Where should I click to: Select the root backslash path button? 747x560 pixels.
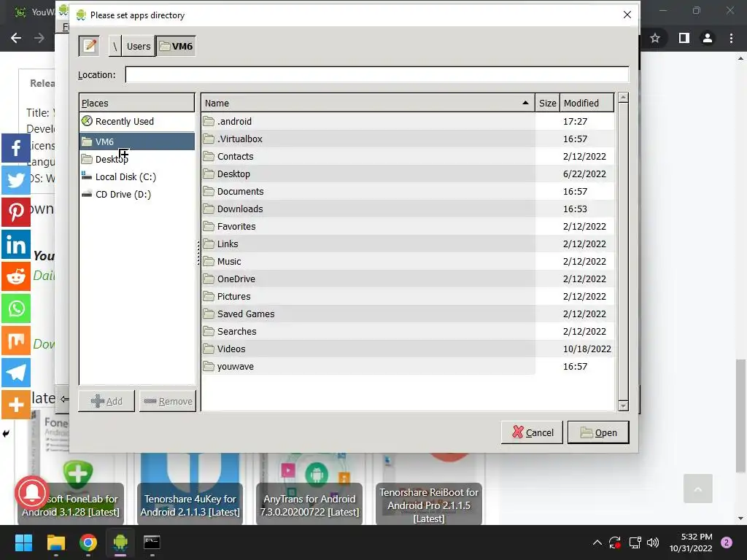(115, 46)
